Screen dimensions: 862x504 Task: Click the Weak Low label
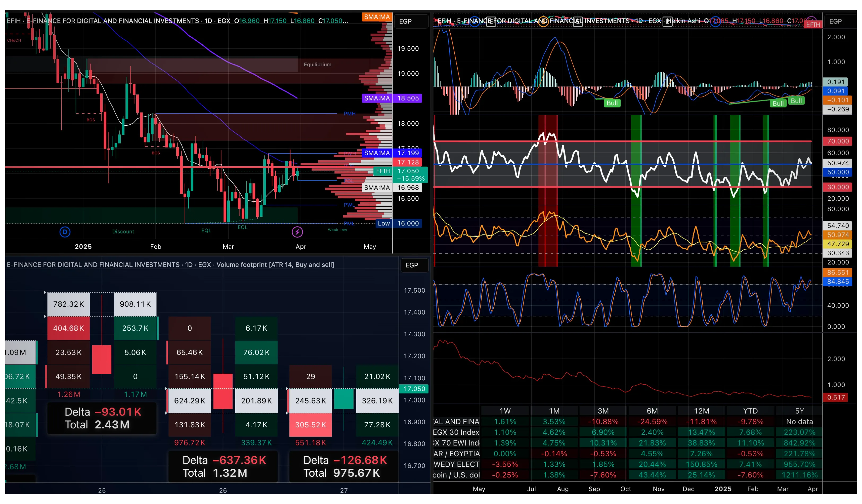click(337, 230)
